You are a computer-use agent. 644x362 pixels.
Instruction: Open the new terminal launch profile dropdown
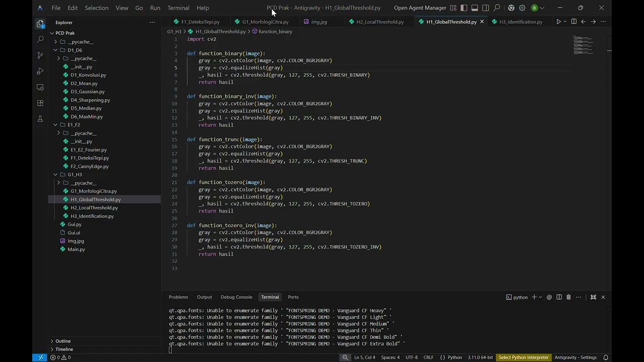[540, 297]
